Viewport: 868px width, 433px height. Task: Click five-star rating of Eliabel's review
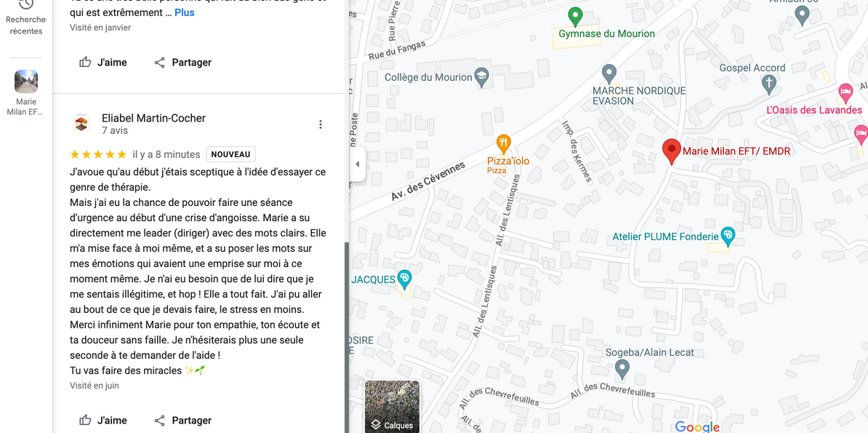coord(98,154)
